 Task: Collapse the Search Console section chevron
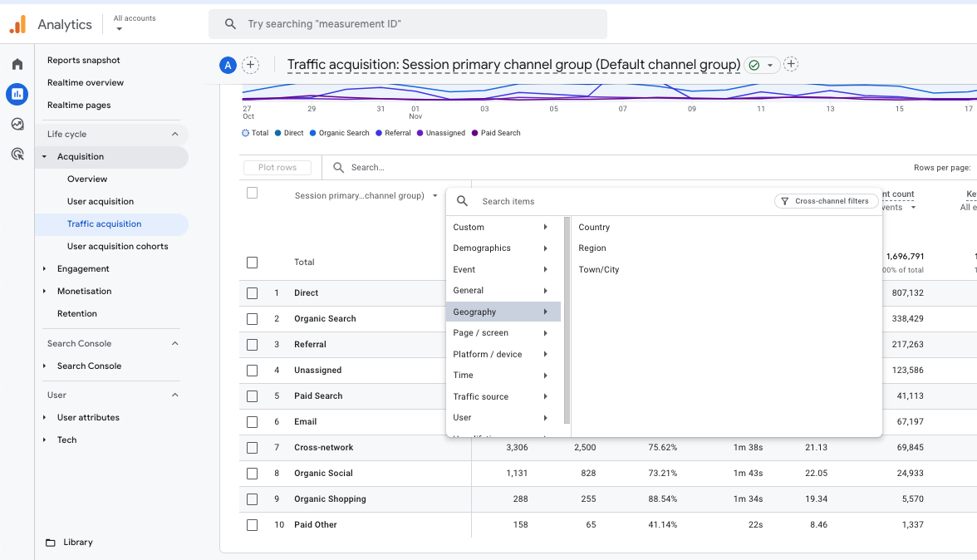coord(175,343)
